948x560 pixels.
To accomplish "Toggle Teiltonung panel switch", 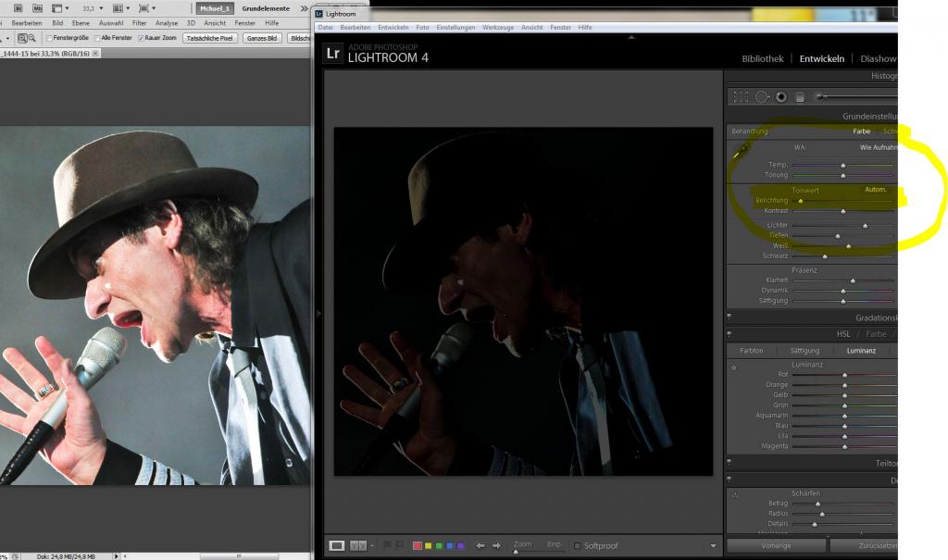I will click(x=730, y=462).
